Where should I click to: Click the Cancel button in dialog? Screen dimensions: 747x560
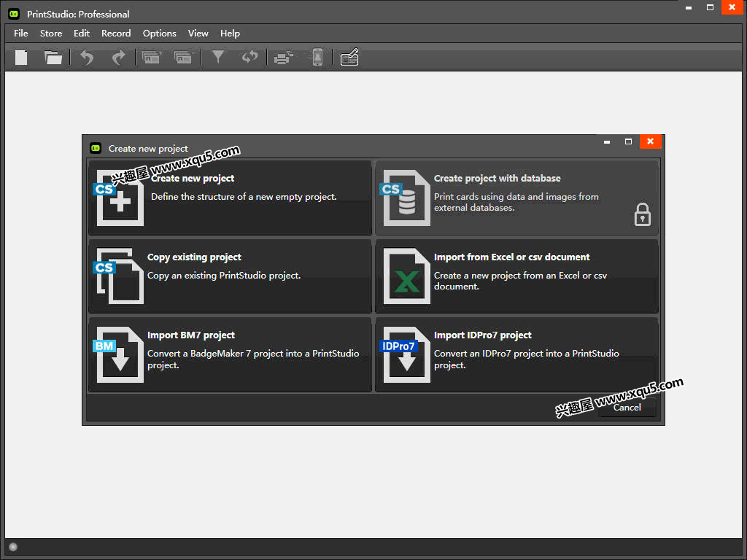coord(627,408)
